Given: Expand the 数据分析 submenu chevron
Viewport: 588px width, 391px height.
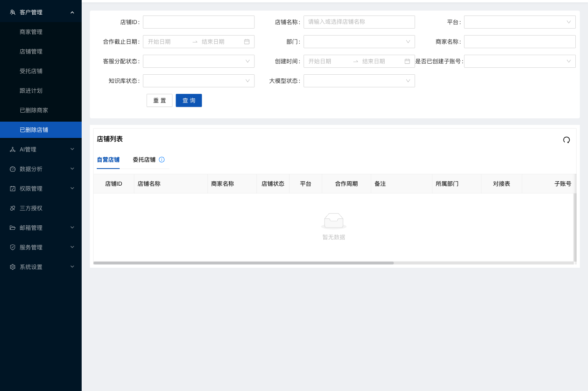Looking at the screenshot, I should [72, 169].
